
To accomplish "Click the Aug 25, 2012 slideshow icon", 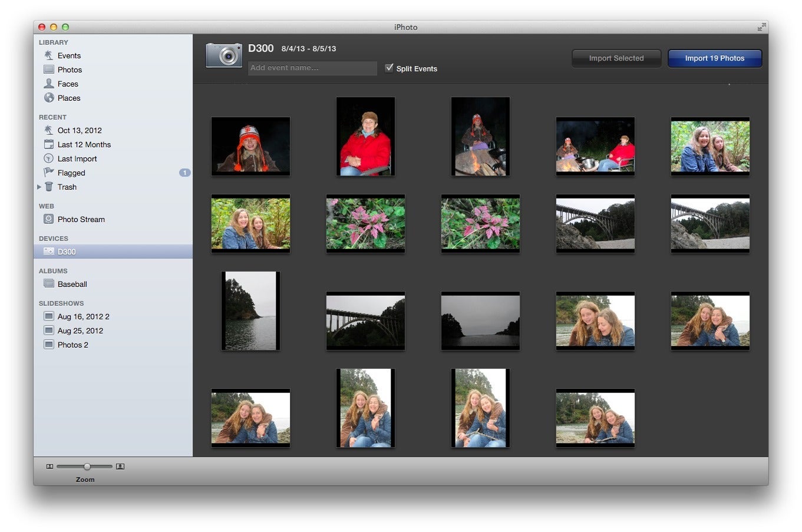I will [49, 331].
